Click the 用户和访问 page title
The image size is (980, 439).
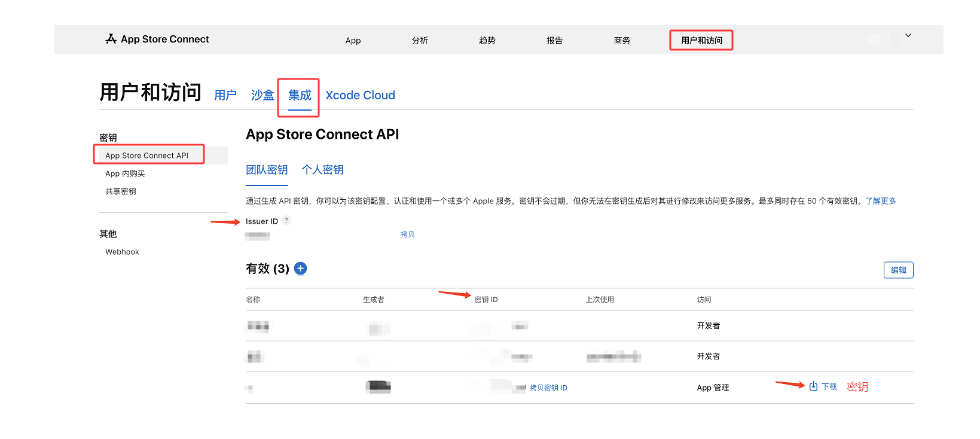coord(150,93)
